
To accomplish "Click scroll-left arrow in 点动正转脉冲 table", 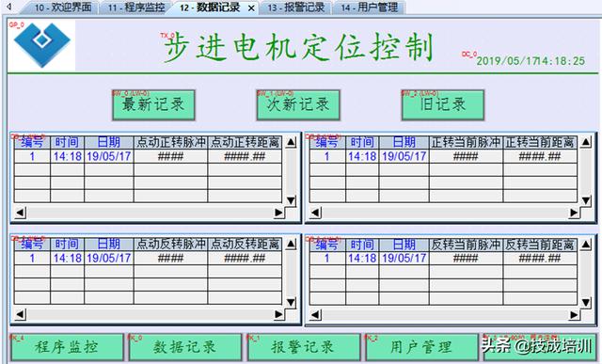I will pos(21,213).
